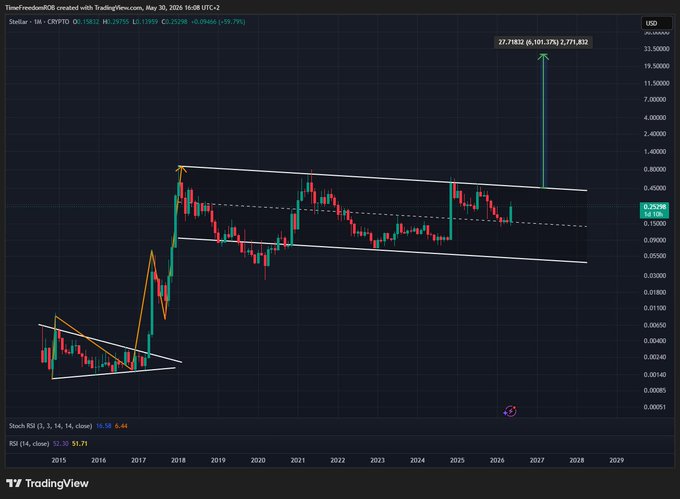The height and width of the screenshot is (499, 680).
Task: Click the 2024 label on time axis
Action: coord(418,460)
